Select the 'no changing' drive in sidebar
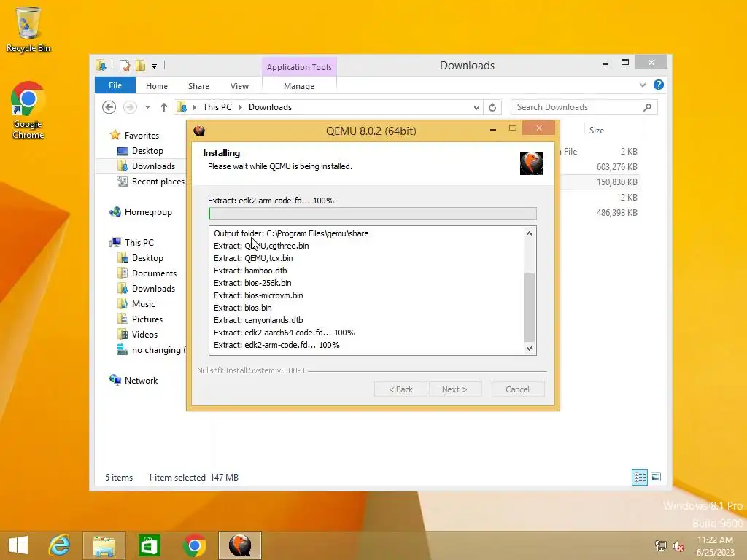This screenshot has width=747, height=560. 151,350
